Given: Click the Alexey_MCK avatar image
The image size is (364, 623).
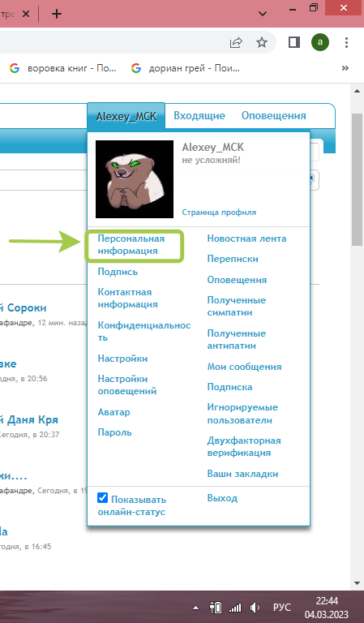Looking at the screenshot, I should 135,178.
